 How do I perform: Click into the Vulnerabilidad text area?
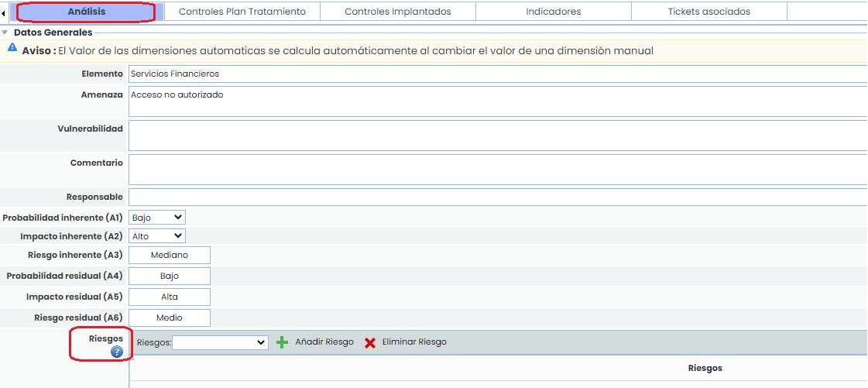[497, 136]
